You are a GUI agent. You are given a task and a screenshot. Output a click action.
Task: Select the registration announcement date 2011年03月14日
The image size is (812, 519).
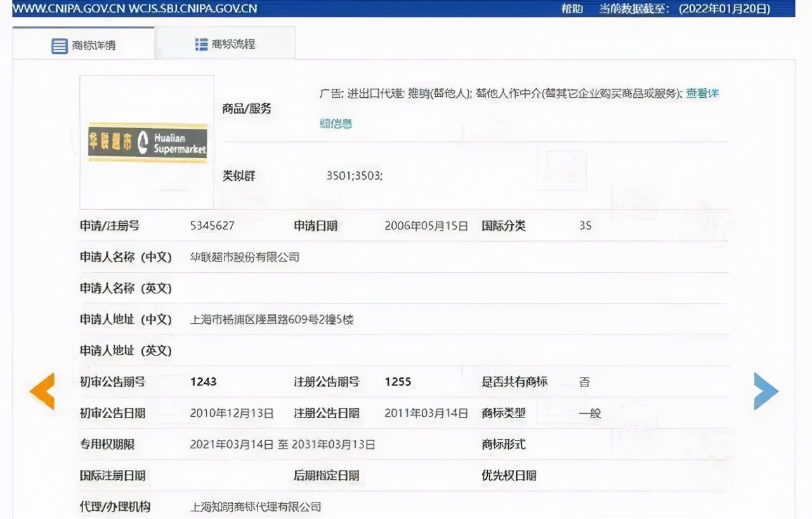pos(426,413)
